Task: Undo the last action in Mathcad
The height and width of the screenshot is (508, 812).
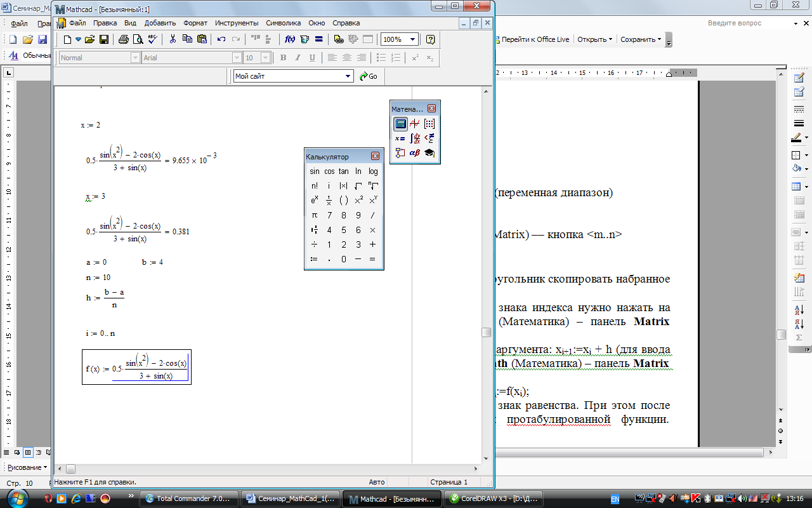Action: 221,39
